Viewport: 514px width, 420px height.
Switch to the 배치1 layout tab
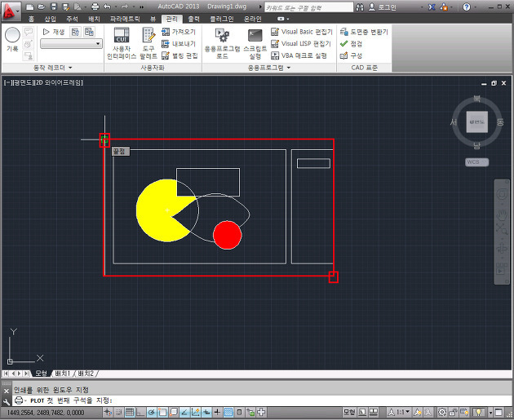63,374
